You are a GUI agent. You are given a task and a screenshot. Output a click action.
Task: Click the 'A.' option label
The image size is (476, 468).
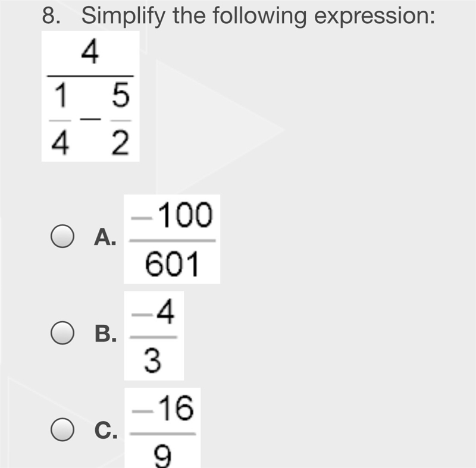[x=105, y=237]
